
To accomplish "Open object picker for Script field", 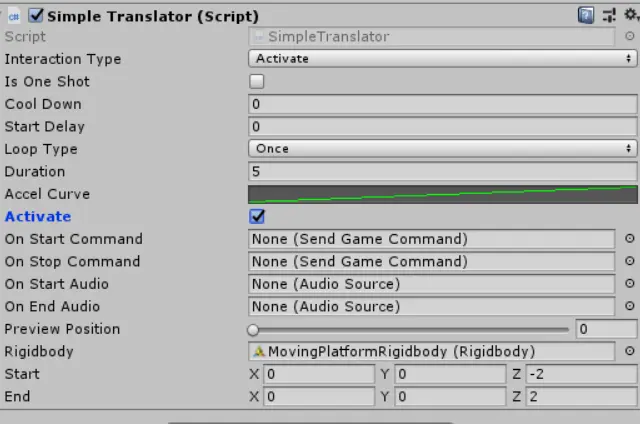I will point(630,36).
